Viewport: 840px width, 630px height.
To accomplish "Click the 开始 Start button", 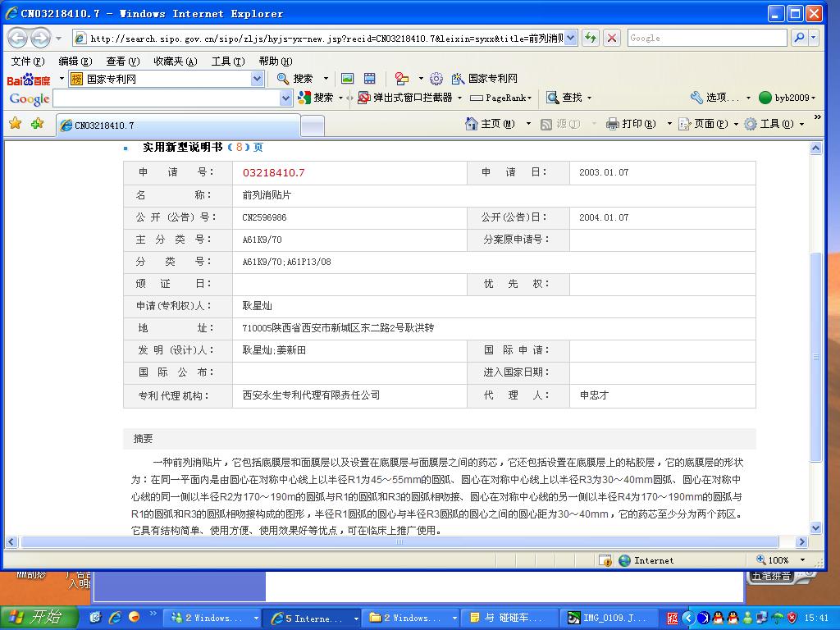I will coord(37,618).
